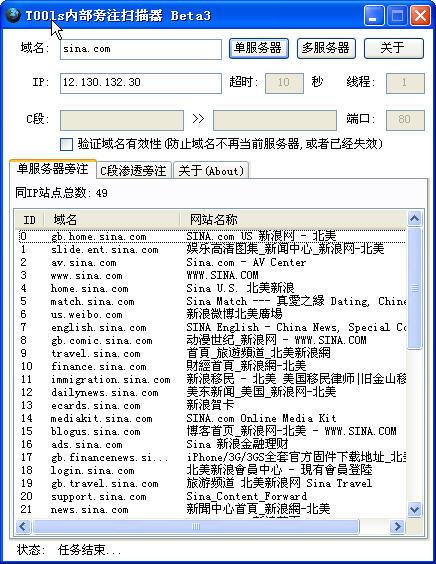Open the 关于(About) tab
The width and height of the screenshot is (436, 564).
click(211, 170)
